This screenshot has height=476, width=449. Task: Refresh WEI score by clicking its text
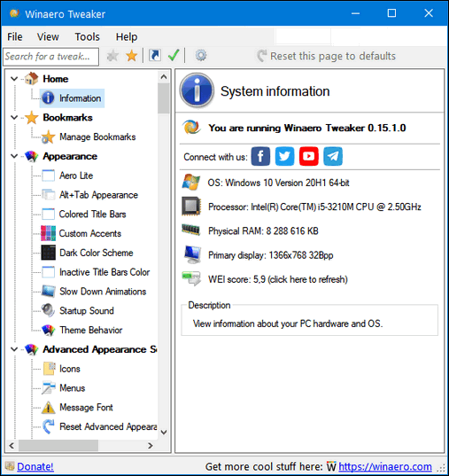pos(277,279)
